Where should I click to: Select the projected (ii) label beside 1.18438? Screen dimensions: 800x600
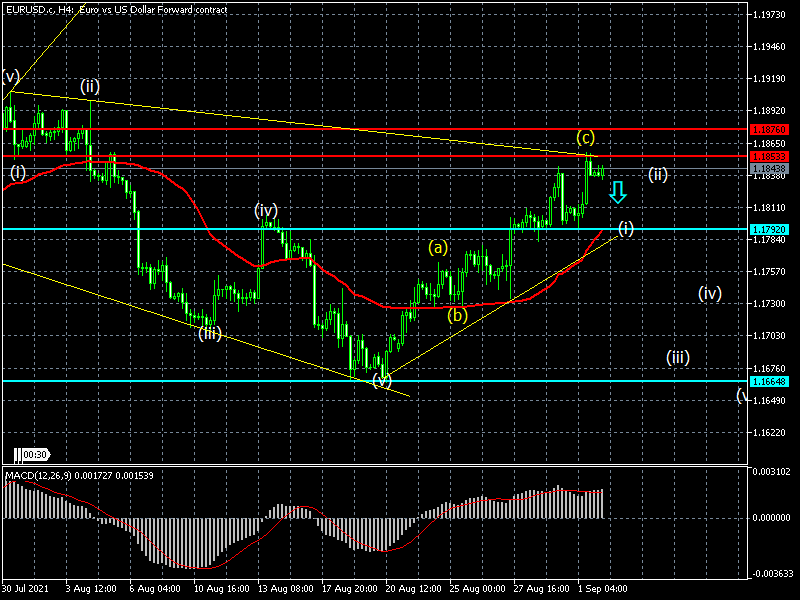coord(658,175)
